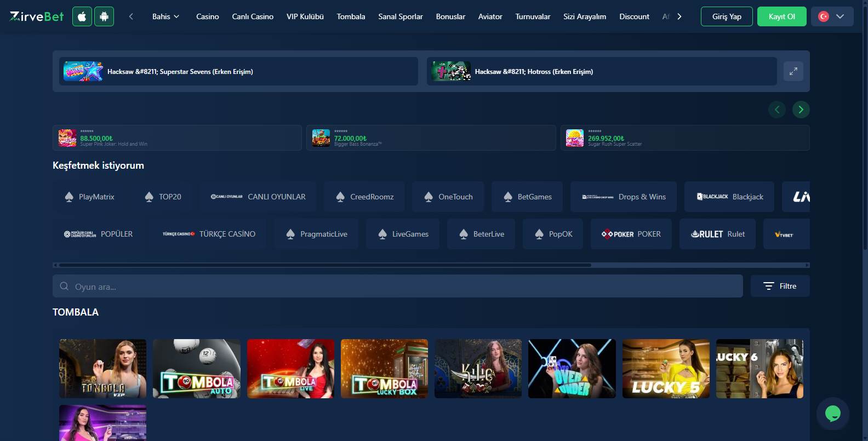Select the Rulet category icon button
This screenshot has width=868, height=441.
pyautogui.click(x=717, y=234)
